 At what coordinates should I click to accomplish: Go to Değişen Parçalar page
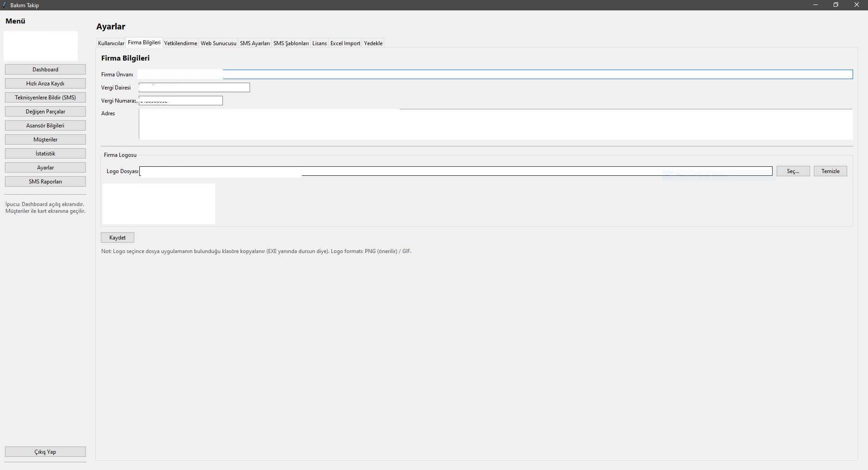(x=45, y=112)
